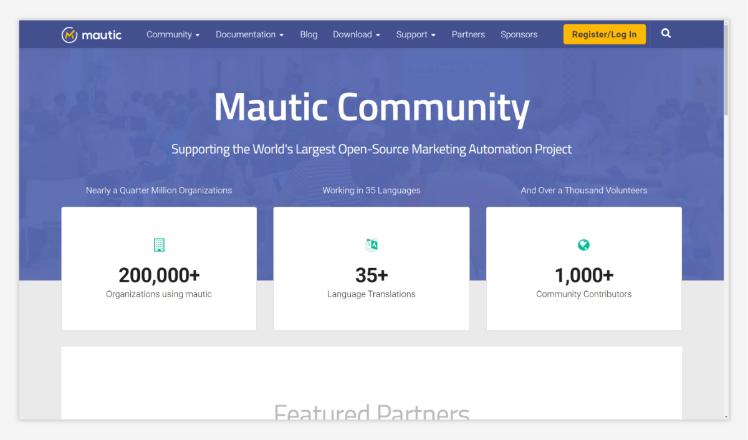Click the Featured Partners heading

pyautogui.click(x=372, y=411)
